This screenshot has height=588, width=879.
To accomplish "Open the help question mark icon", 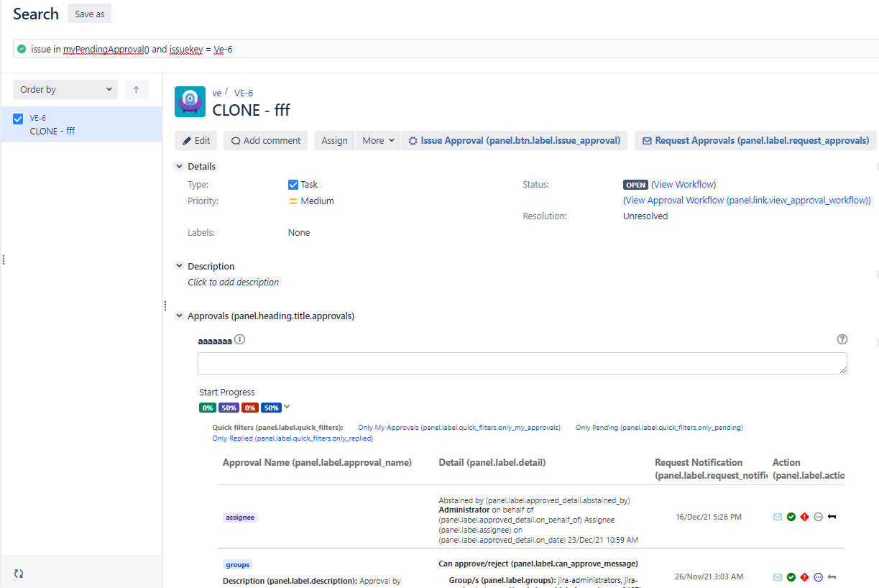I will pyautogui.click(x=842, y=339).
